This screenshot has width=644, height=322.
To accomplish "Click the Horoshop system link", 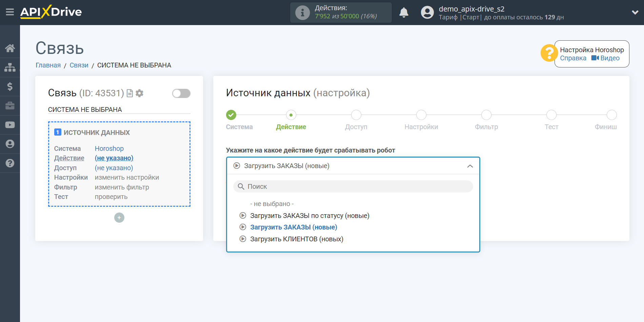I will (x=109, y=148).
